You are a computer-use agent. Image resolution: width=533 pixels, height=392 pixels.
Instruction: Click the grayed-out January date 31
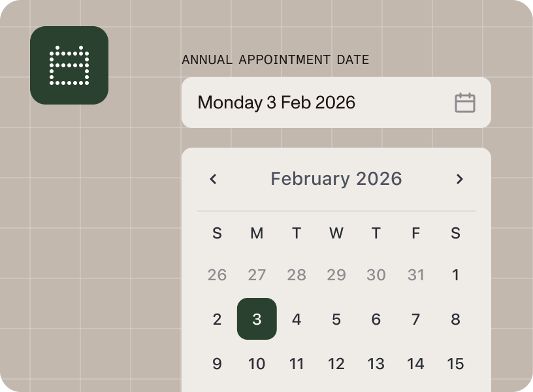tap(416, 275)
